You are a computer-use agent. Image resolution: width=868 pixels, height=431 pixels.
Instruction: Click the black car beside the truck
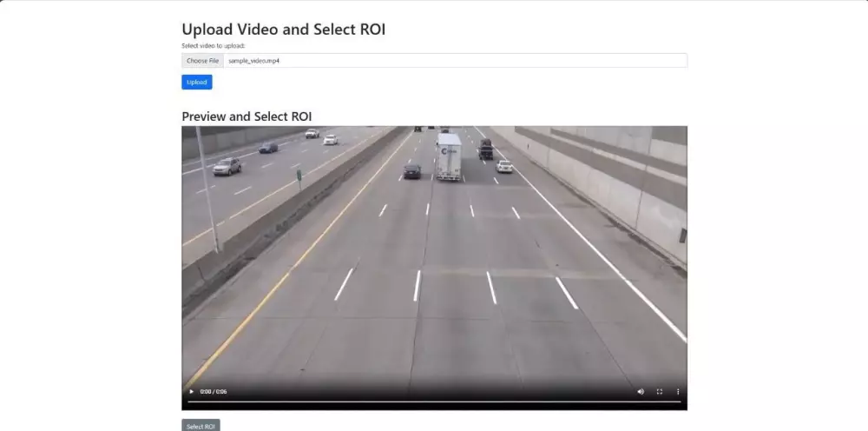click(x=411, y=171)
